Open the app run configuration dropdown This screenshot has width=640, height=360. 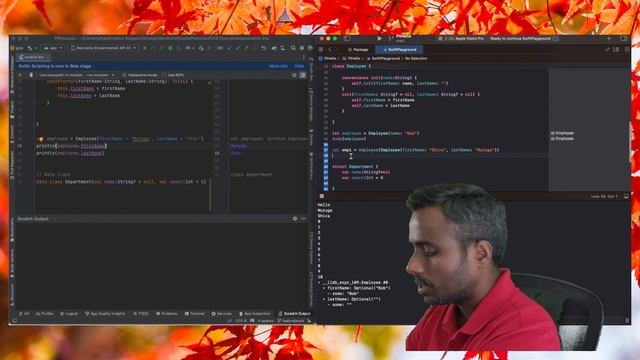tap(53, 48)
